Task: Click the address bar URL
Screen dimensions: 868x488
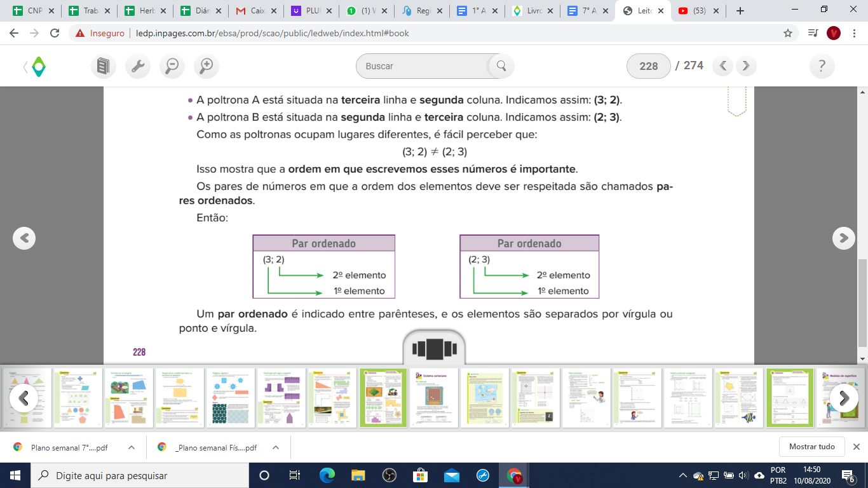Action: tap(272, 33)
